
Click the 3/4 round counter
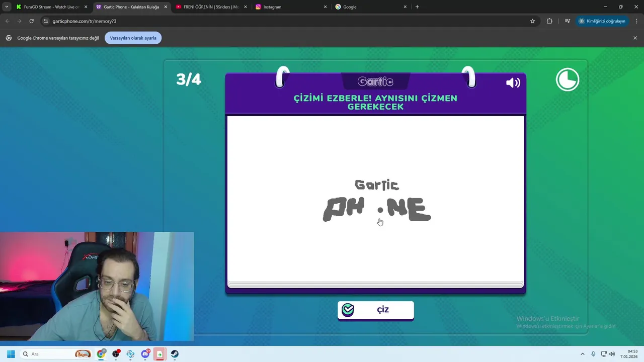coord(189,79)
